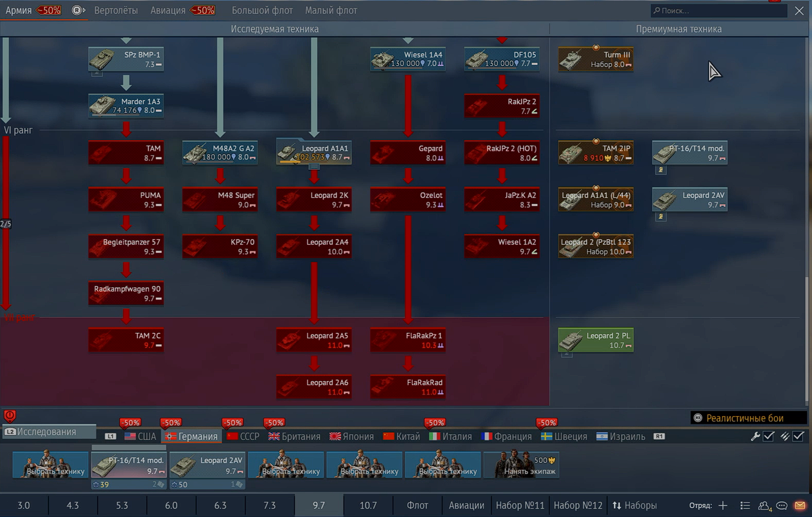Select Германия nation tab

(x=192, y=436)
